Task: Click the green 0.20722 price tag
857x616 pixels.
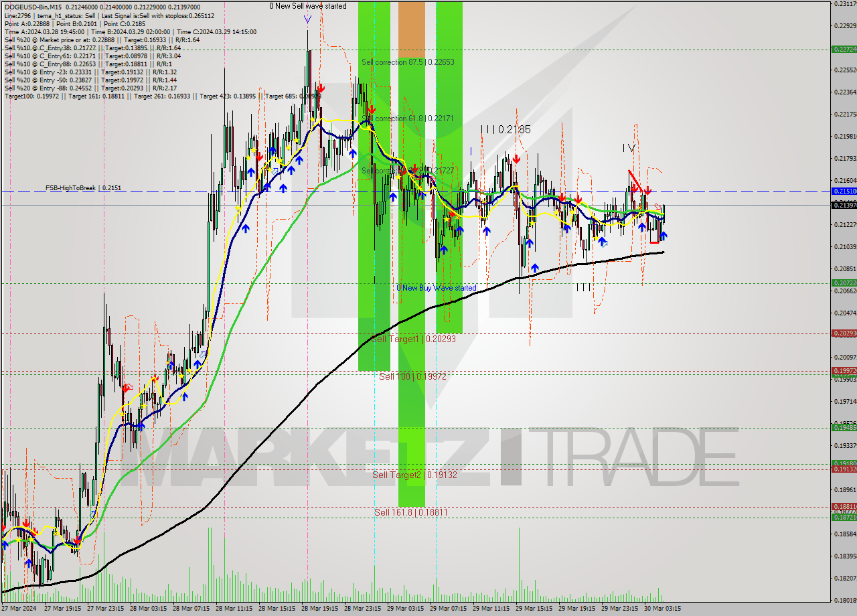Action: (x=844, y=283)
